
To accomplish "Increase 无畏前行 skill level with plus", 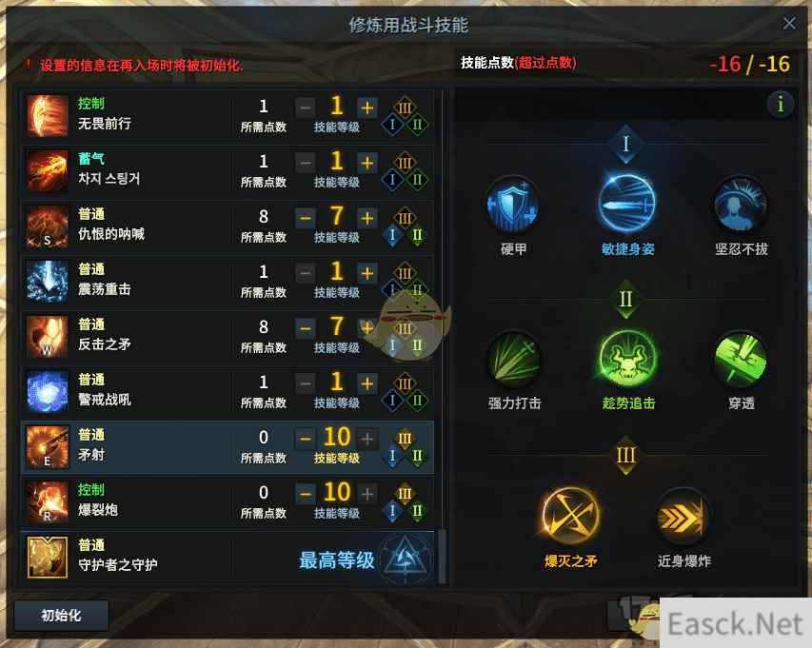I will pos(366,108).
